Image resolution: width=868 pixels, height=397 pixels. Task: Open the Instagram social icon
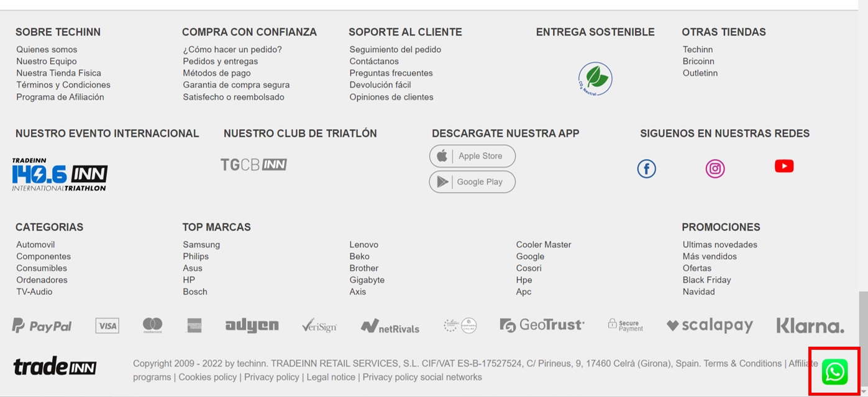(715, 168)
